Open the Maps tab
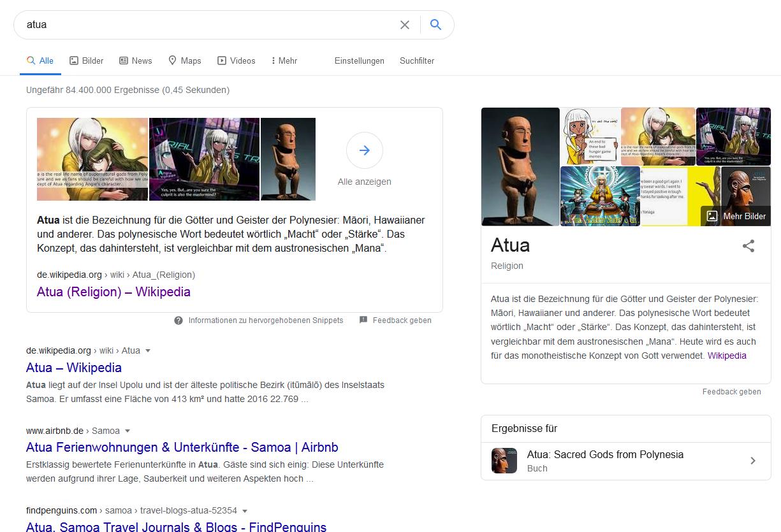The image size is (781, 532). (184, 61)
